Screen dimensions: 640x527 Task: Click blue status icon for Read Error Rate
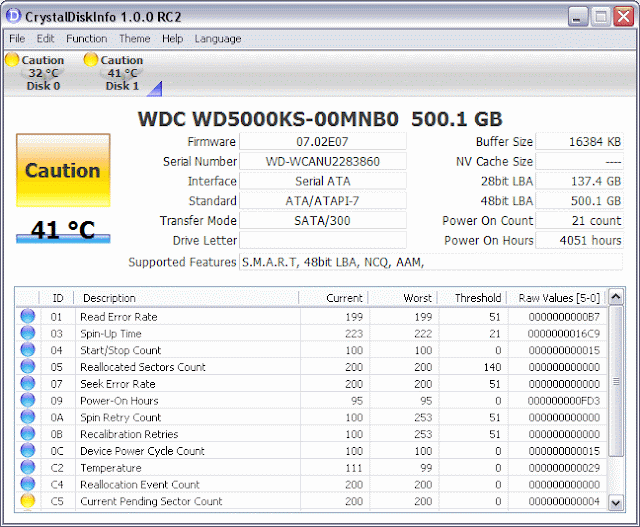(x=28, y=316)
